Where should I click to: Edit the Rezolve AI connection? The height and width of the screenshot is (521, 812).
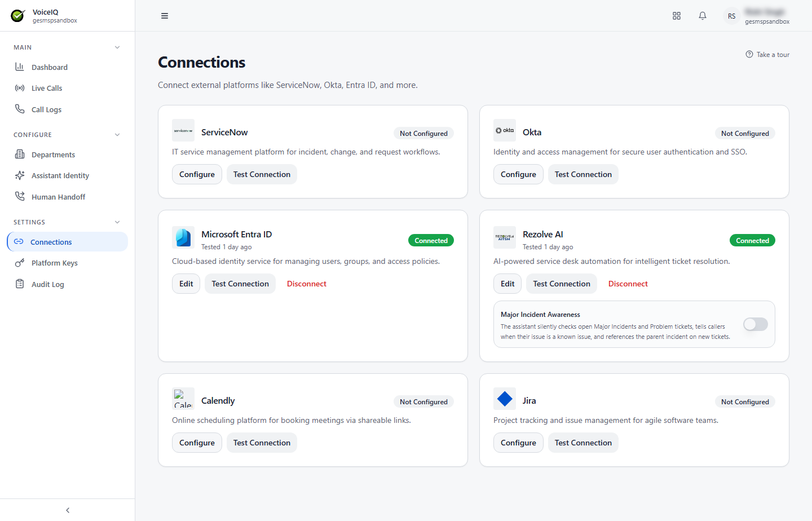[x=507, y=284]
